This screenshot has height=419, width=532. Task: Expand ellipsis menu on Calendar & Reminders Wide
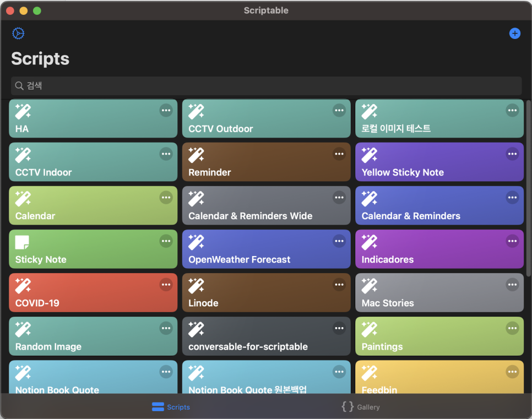click(x=339, y=198)
